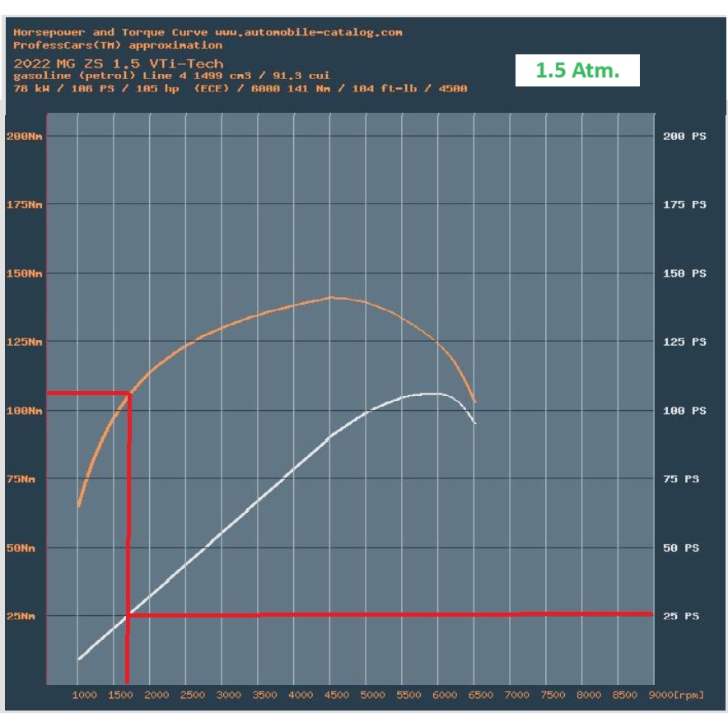Click the '100Nm' torque axis label
728x713 pixels.
24,411
